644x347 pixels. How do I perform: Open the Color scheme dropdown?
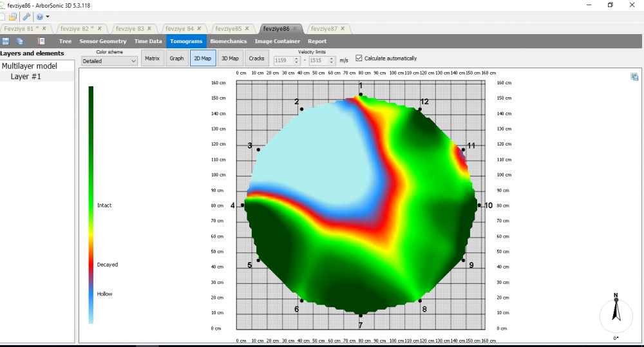pos(109,61)
